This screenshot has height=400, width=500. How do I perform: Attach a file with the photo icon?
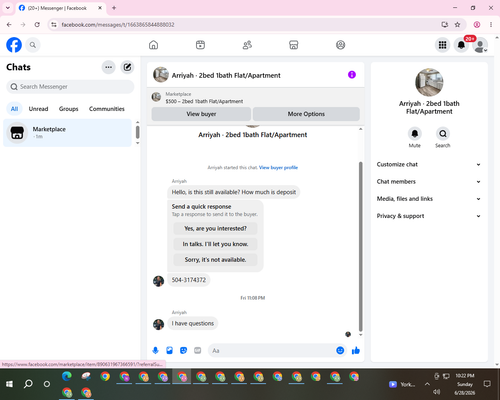coord(169,351)
